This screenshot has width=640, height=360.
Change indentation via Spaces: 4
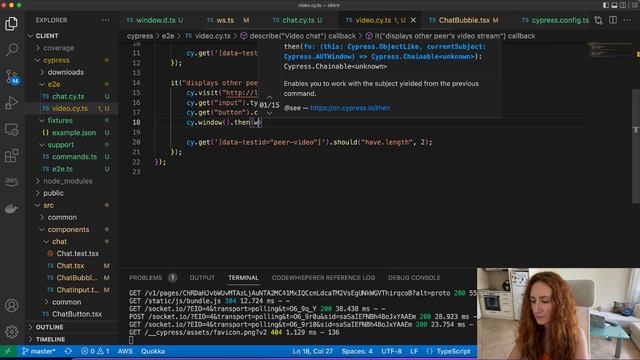[357, 351]
